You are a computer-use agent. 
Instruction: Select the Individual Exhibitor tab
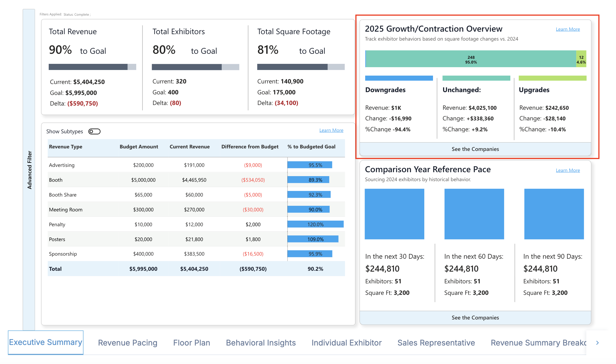point(346,343)
